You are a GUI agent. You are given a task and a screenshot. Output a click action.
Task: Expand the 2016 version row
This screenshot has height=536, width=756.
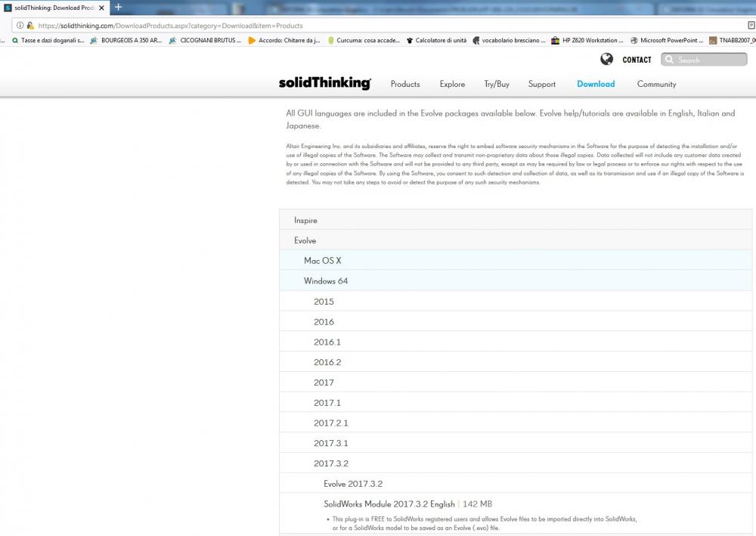(x=516, y=321)
